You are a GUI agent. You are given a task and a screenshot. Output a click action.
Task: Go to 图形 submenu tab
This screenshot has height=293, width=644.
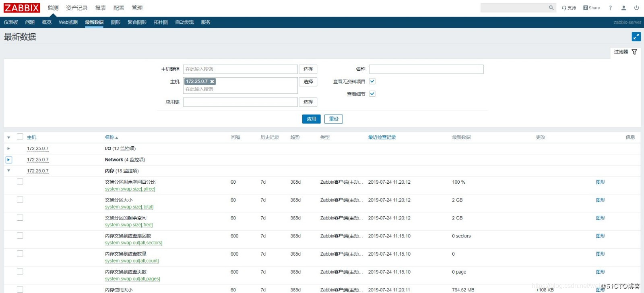pyautogui.click(x=116, y=22)
